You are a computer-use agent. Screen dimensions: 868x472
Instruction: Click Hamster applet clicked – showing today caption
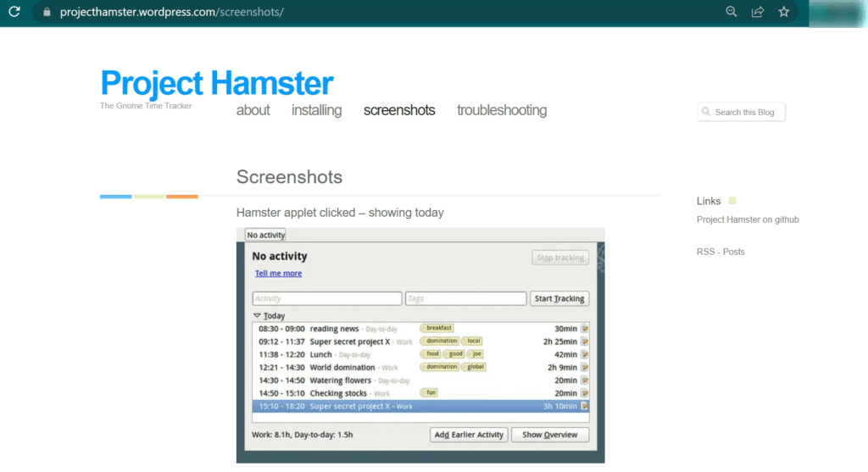(x=340, y=213)
